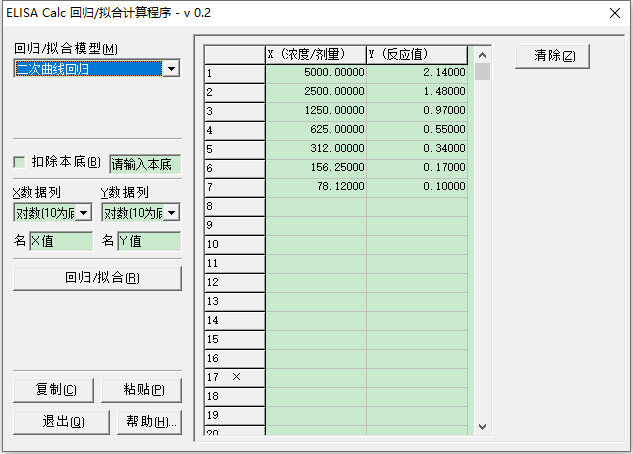
Task: Enable the 扣除本底 checkbox
Action: [19, 162]
